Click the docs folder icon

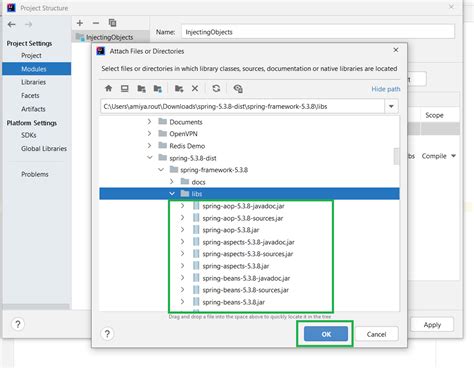click(x=185, y=181)
